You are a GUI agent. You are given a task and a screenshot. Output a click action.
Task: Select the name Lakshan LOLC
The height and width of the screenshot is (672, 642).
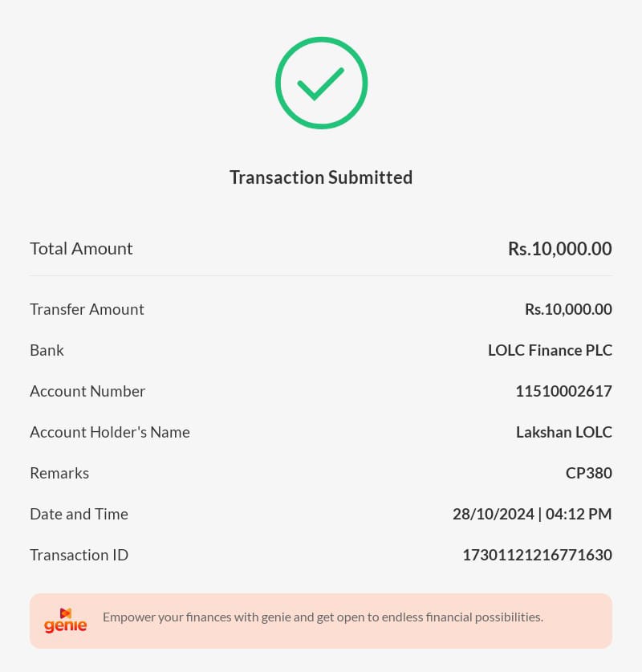click(x=563, y=433)
